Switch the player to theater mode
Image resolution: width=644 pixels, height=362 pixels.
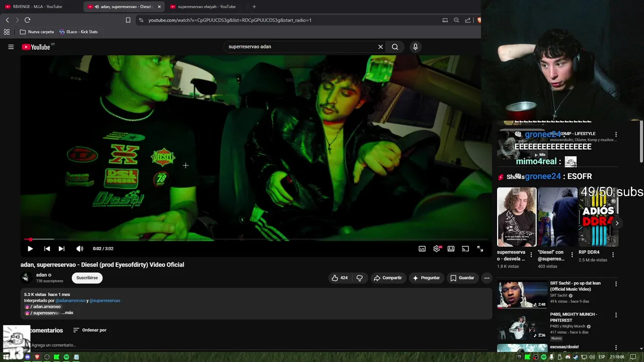pyautogui.click(x=451, y=248)
